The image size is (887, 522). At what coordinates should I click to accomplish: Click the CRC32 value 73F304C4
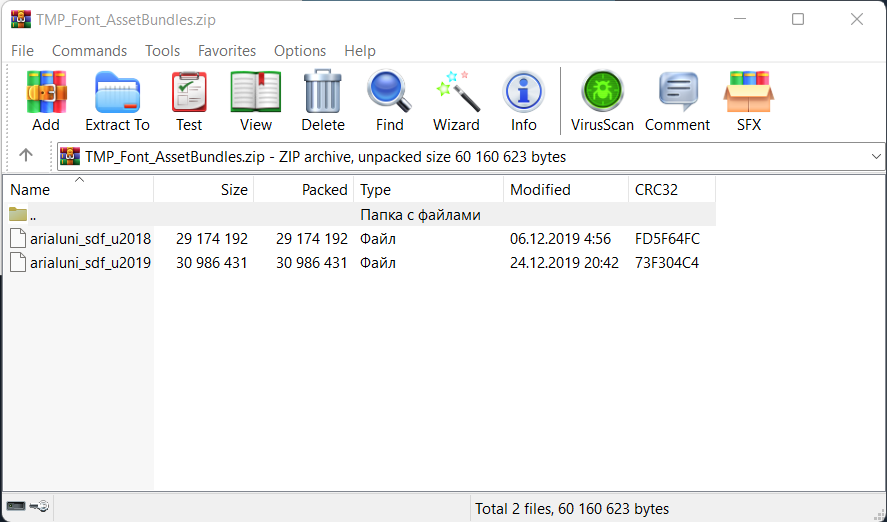pyautogui.click(x=666, y=262)
